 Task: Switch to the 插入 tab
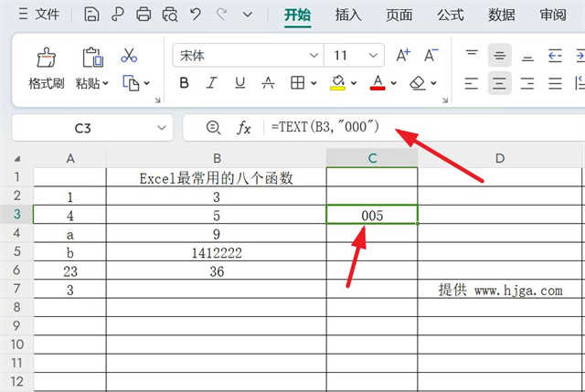pyautogui.click(x=348, y=16)
